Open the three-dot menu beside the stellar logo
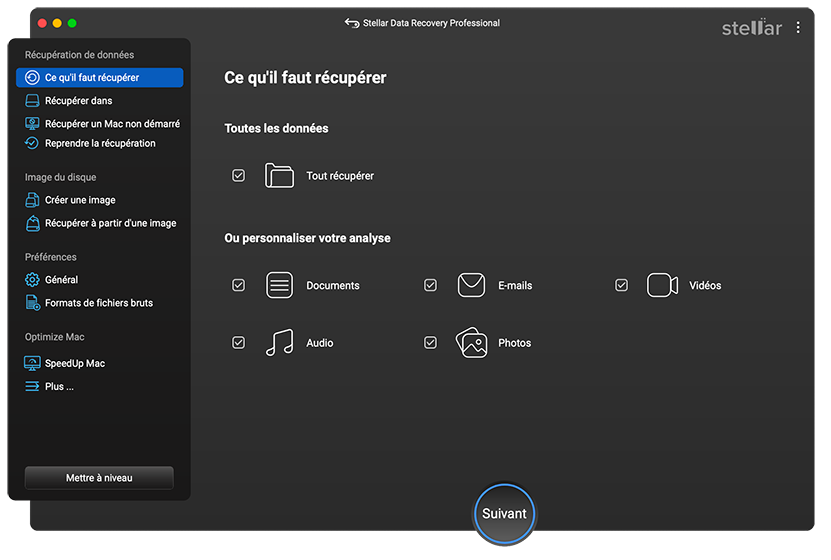 [798, 28]
